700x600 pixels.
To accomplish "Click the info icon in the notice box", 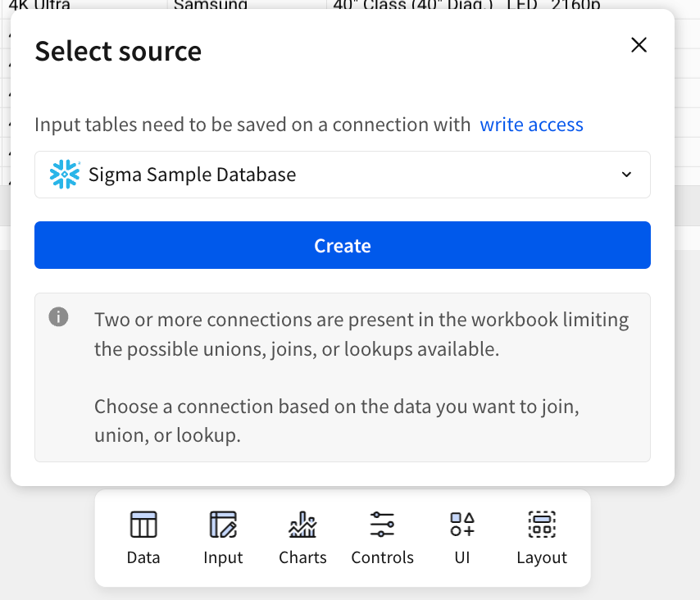I will (x=58, y=317).
